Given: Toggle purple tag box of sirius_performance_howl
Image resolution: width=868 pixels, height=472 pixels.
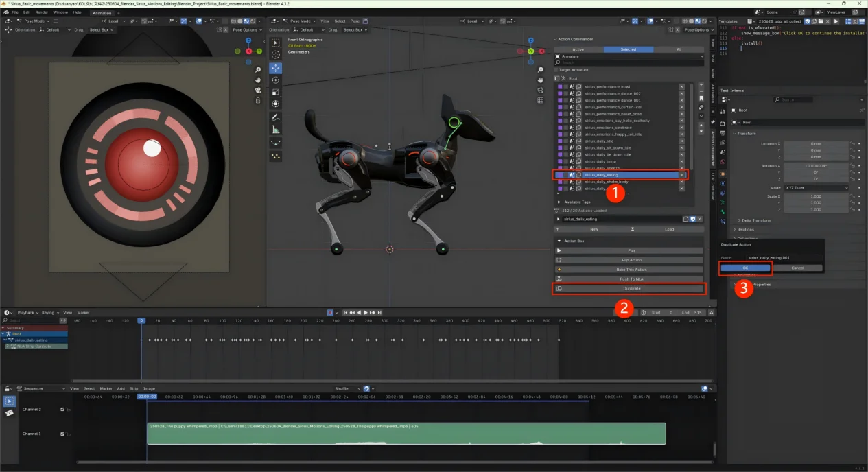Looking at the screenshot, I should [560, 87].
